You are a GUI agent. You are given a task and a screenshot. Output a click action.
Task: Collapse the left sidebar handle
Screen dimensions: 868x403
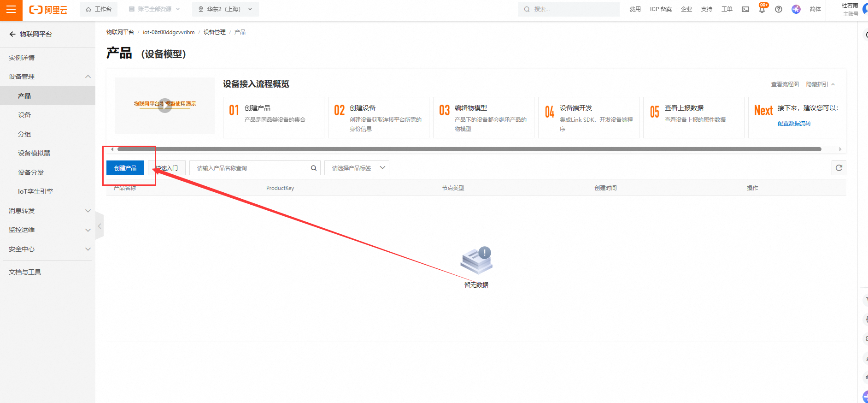(99, 226)
